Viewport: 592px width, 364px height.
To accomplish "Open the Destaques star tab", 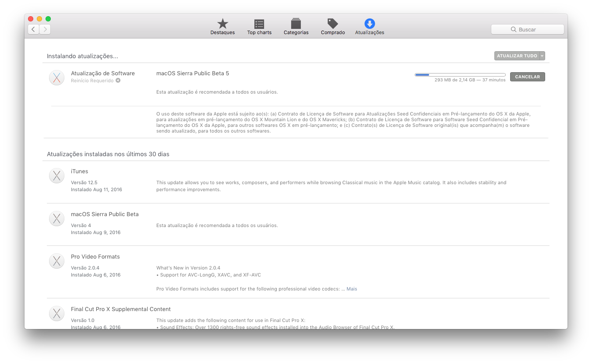I will [x=222, y=26].
